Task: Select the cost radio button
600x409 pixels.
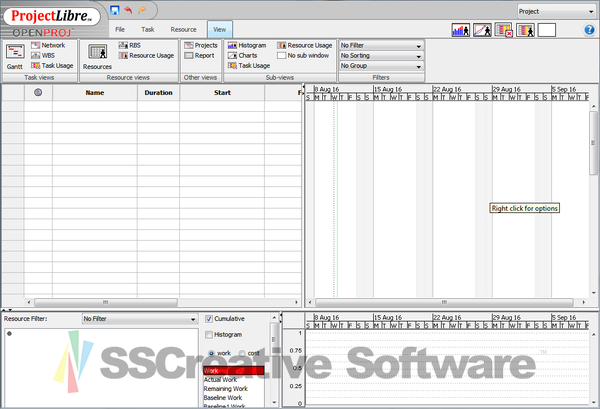Action: click(242, 353)
